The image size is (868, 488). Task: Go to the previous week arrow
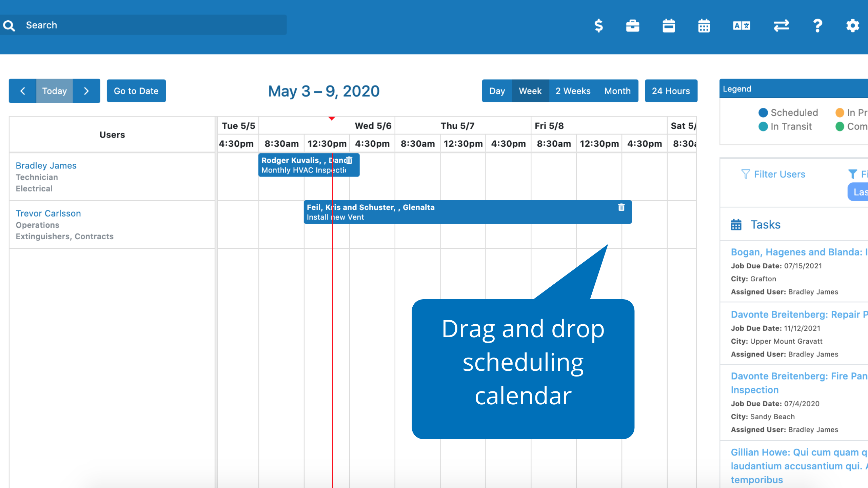[x=22, y=91]
